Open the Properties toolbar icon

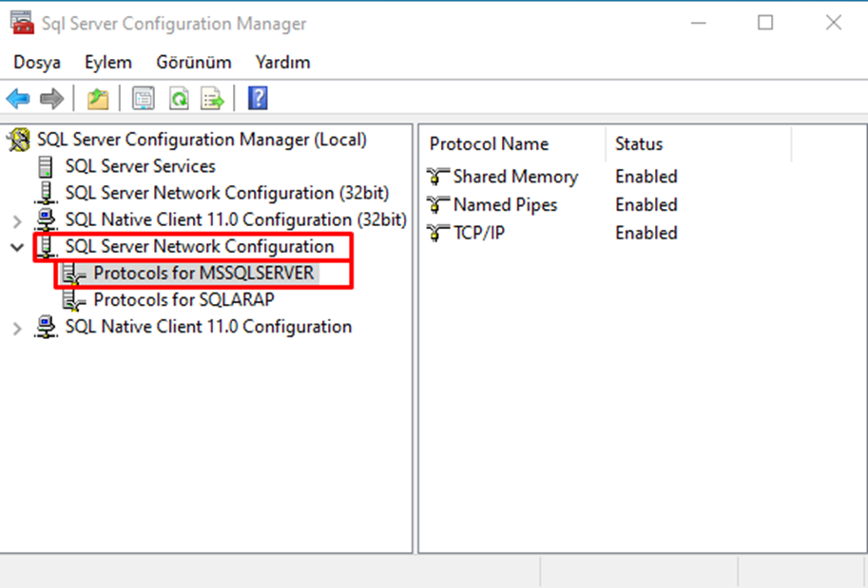pos(144,99)
